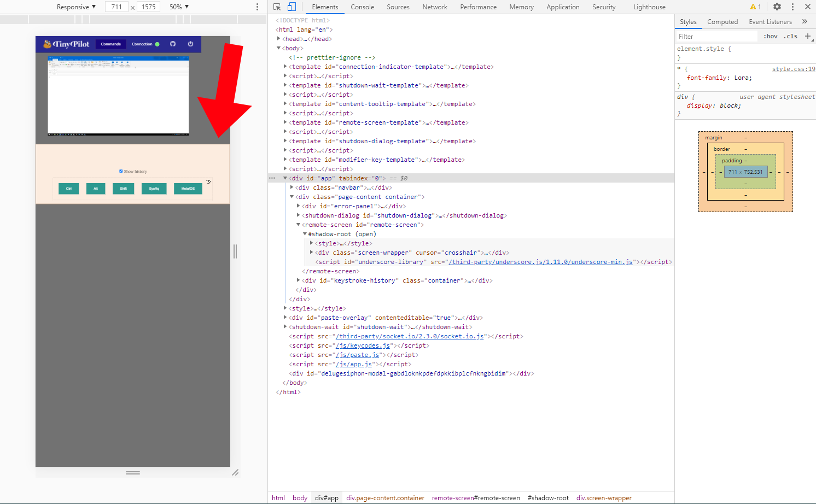Click the power/shutdown icon in TinyPilot's navbar
Image resolution: width=816 pixels, height=504 pixels.
(x=190, y=44)
